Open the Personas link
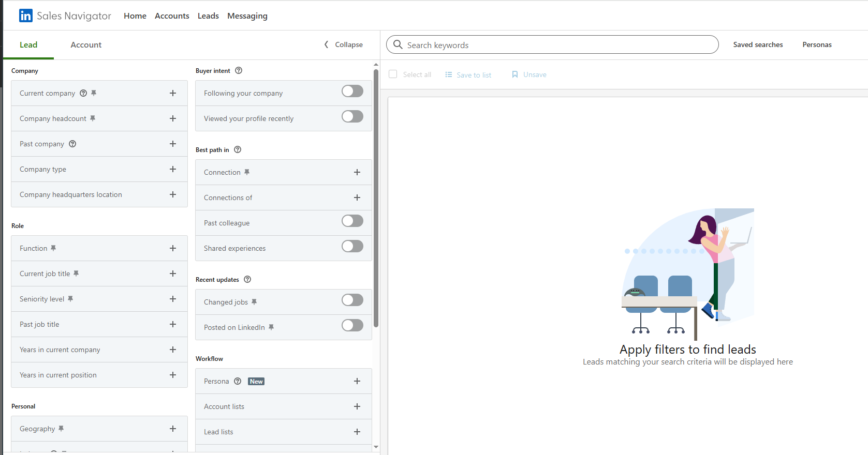The image size is (868, 455). coord(817,44)
